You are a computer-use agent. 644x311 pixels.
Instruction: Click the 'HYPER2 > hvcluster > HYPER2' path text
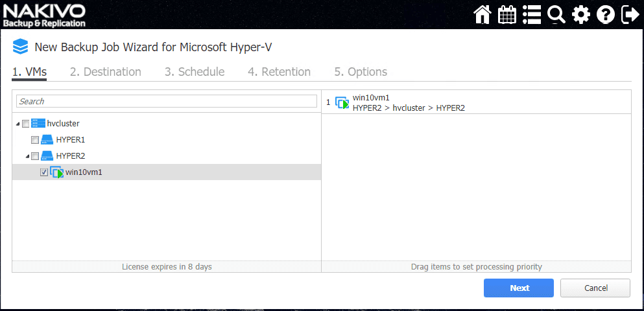409,108
